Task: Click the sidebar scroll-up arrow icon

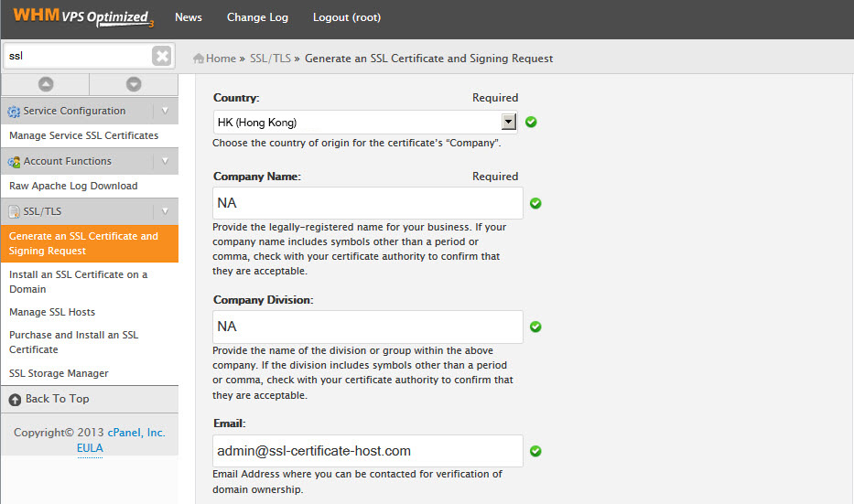Action: (45, 84)
